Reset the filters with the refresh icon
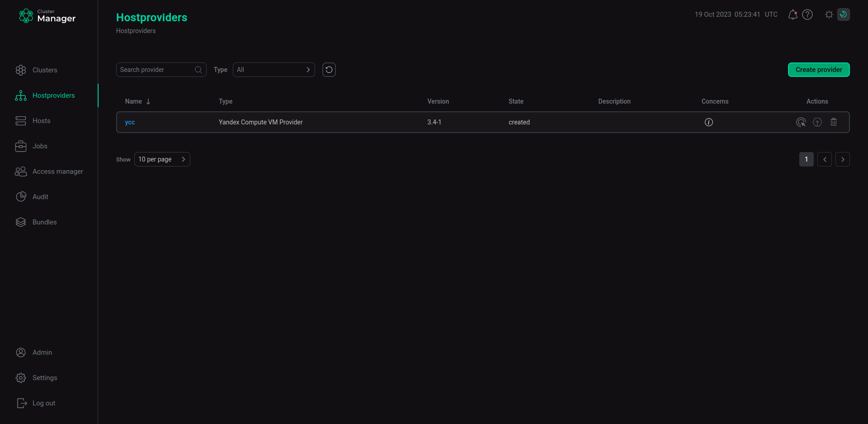868x424 pixels. tap(329, 70)
